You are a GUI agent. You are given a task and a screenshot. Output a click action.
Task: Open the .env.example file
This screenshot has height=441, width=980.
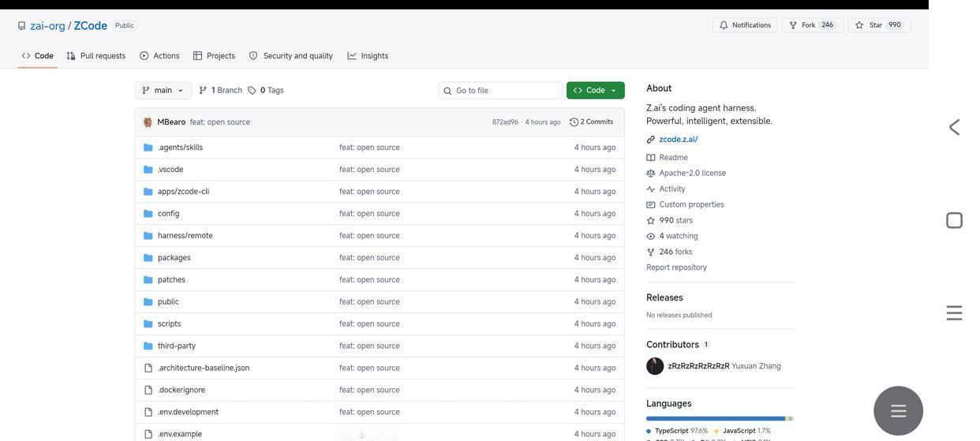pyautogui.click(x=180, y=435)
